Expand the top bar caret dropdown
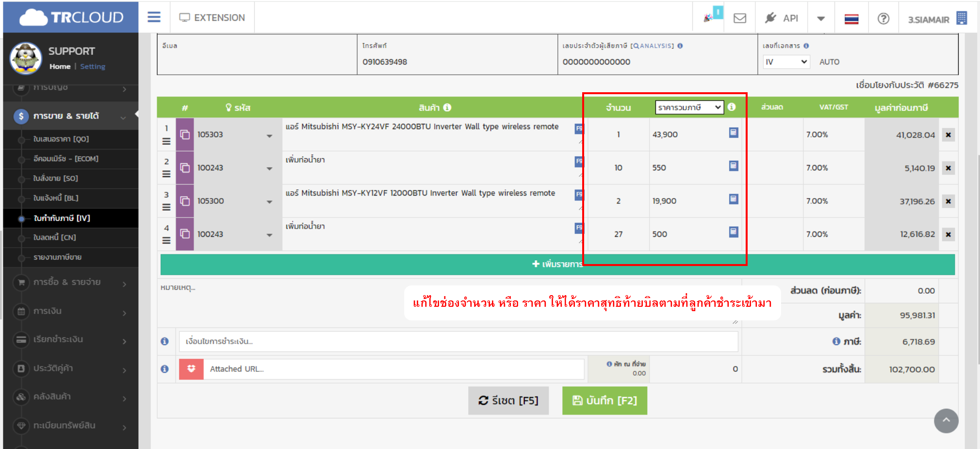This screenshot has width=980, height=449. click(821, 18)
